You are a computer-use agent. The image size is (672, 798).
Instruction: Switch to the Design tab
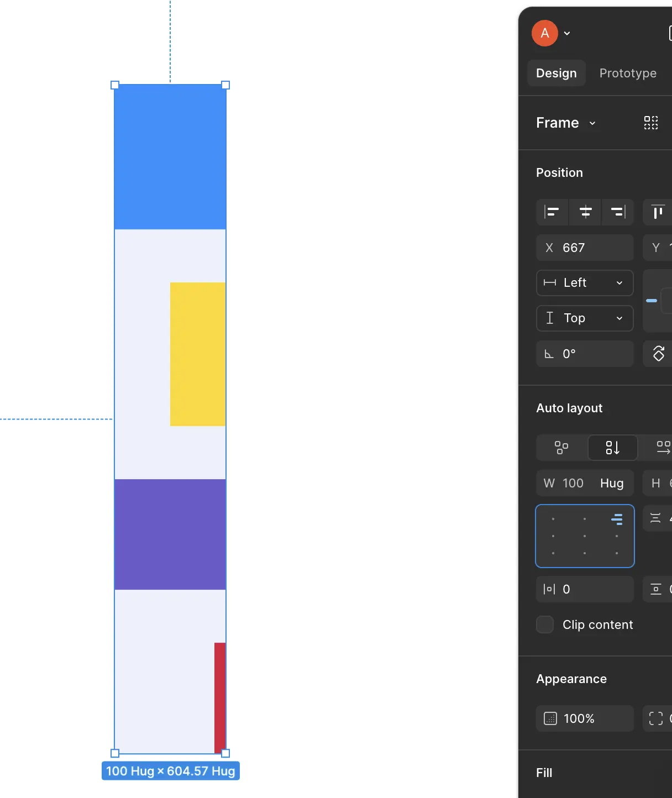(x=556, y=73)
